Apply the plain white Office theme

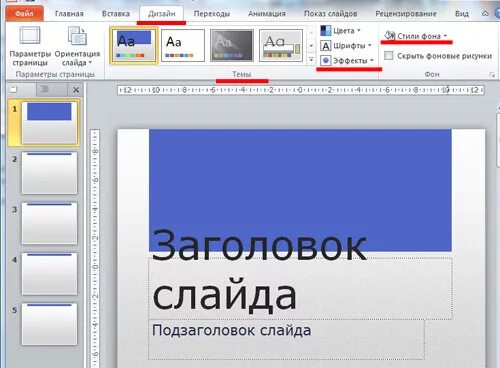click(x=183, y=45)
